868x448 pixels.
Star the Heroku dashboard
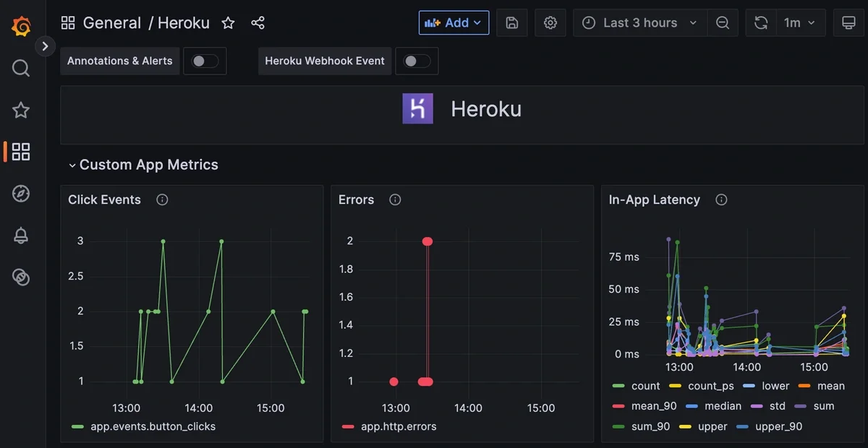click(228, 22)
